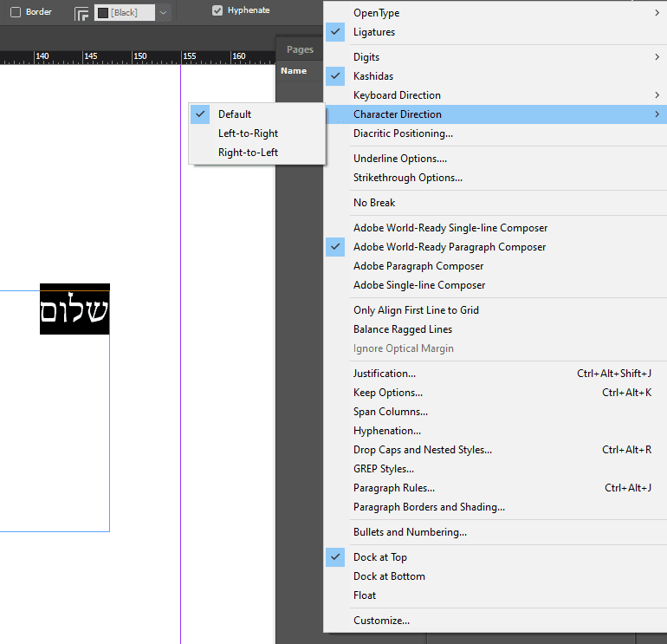
Task: Toggle Balance Ragged Lines
Action: 495,329
